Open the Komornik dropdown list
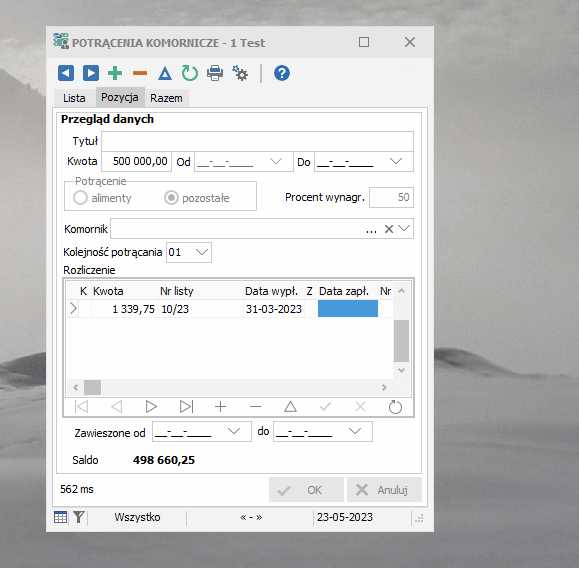Screen dimensions: 579x568 click(x=404, y=229)
